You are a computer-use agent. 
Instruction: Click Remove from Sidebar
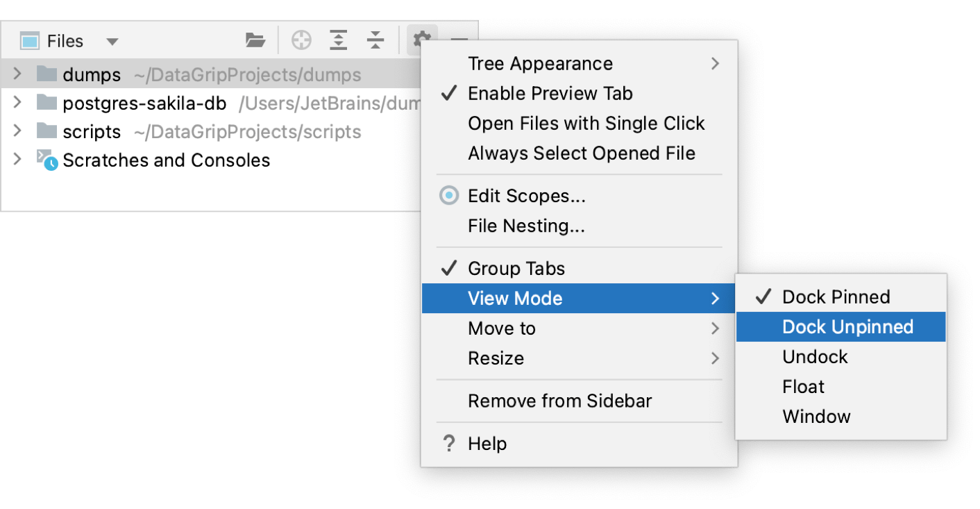point(559,401)
